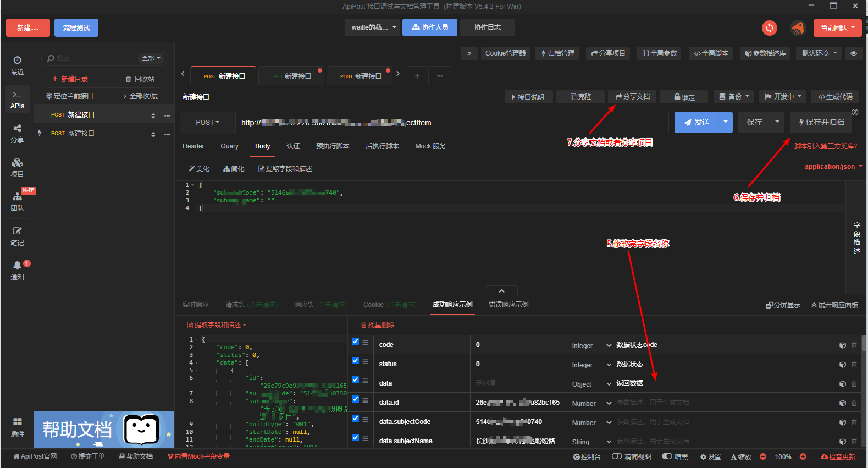Click the 保存并归档 button
Screen dimensions: 868x468
821,123
